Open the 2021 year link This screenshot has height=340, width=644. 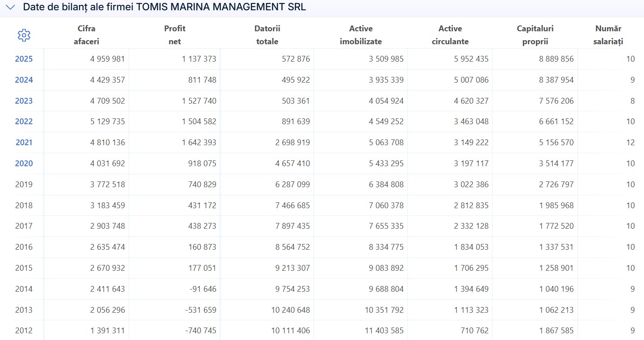click(24, 143)
